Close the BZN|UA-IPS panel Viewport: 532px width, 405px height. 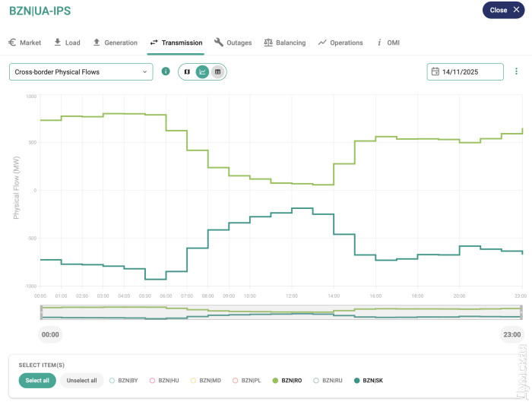coord(503,10)
